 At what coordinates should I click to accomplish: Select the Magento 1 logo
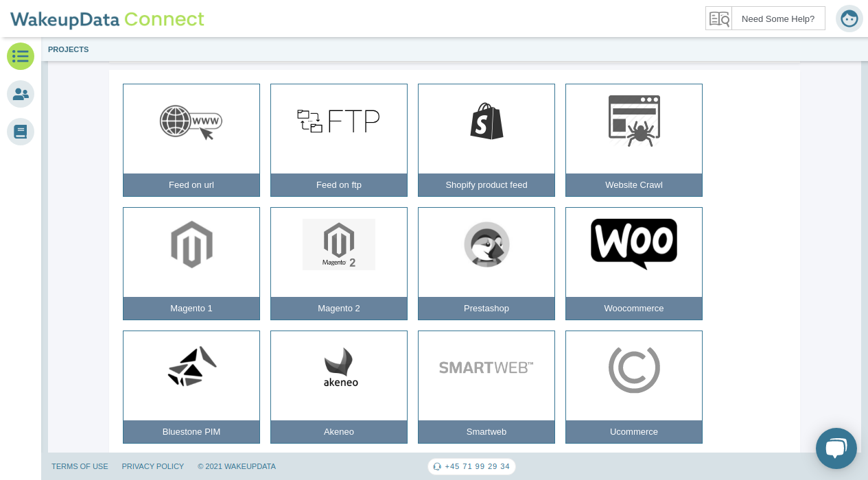(191, 244)
